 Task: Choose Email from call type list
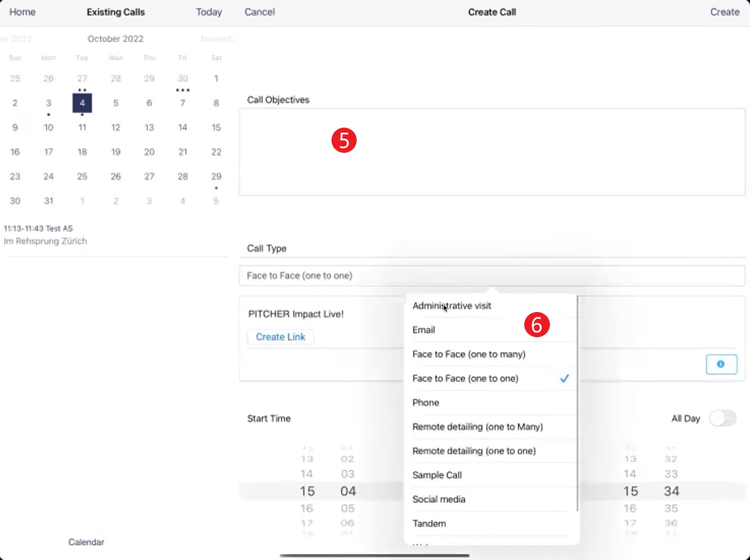coord(424,330)
